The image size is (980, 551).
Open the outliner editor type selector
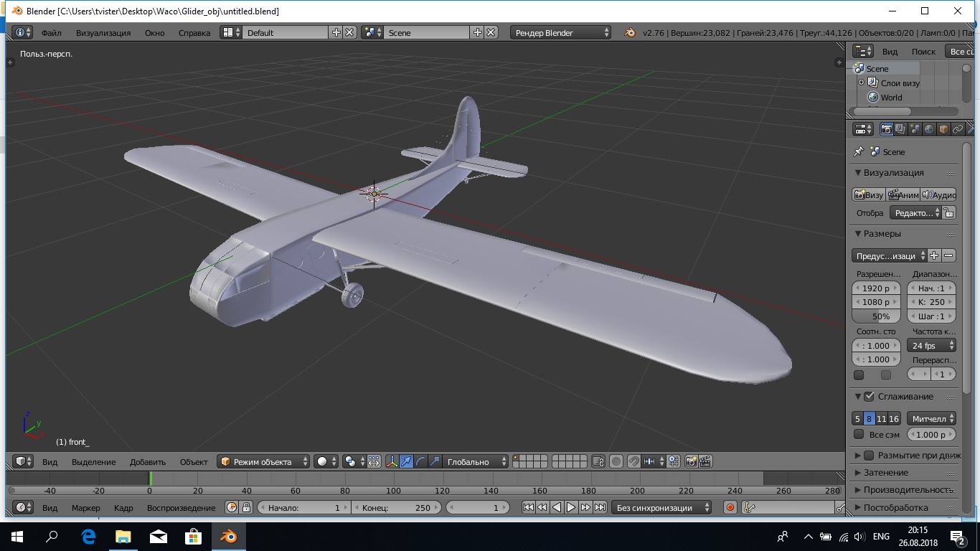pyautogui.click(x=862, y=51)
